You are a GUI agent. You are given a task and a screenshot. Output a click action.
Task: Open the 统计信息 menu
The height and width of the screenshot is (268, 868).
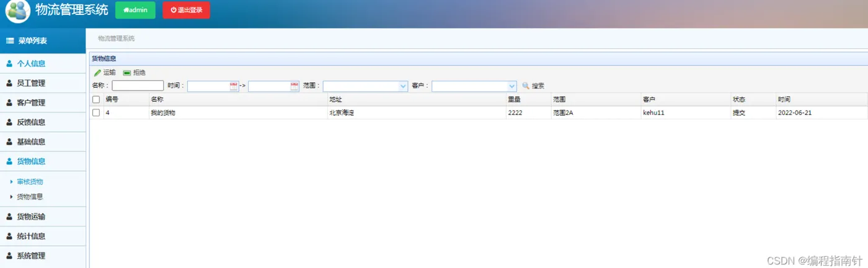click(43, 236)
